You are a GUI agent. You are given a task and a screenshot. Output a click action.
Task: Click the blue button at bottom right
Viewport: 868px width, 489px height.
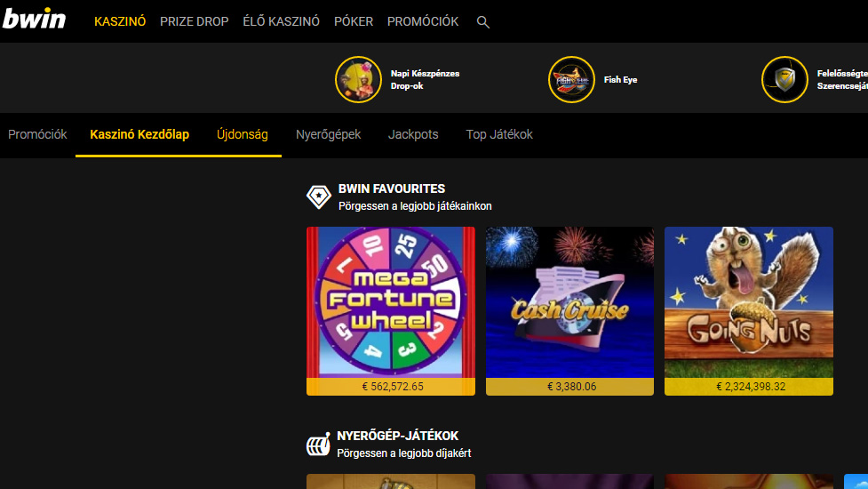[x=856, y=481]
